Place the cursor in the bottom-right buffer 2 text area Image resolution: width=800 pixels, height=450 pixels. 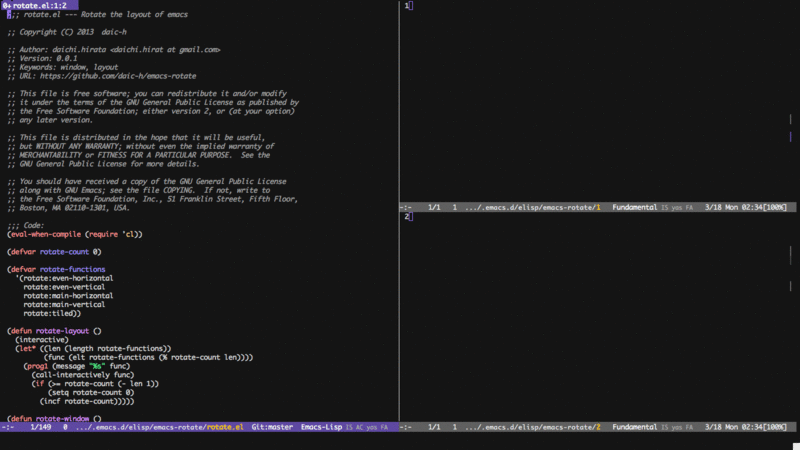(x=597, y=319)
